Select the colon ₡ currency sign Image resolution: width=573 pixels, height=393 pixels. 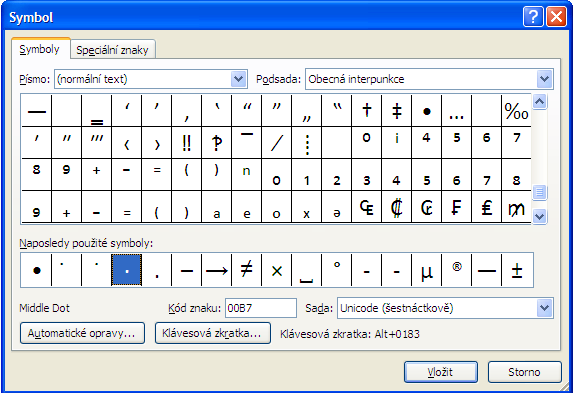pyautogui.click(x=396, y=207)
